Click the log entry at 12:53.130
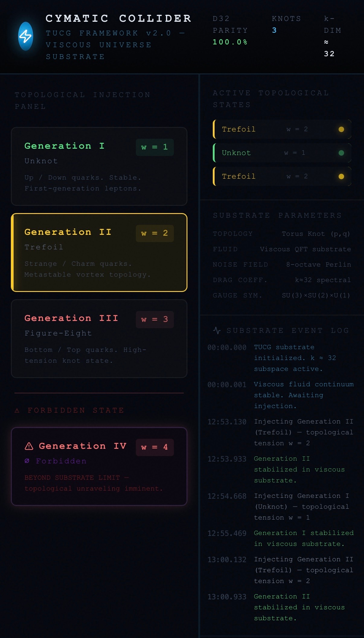Screen dimensions: 364x638 (281, 432)
